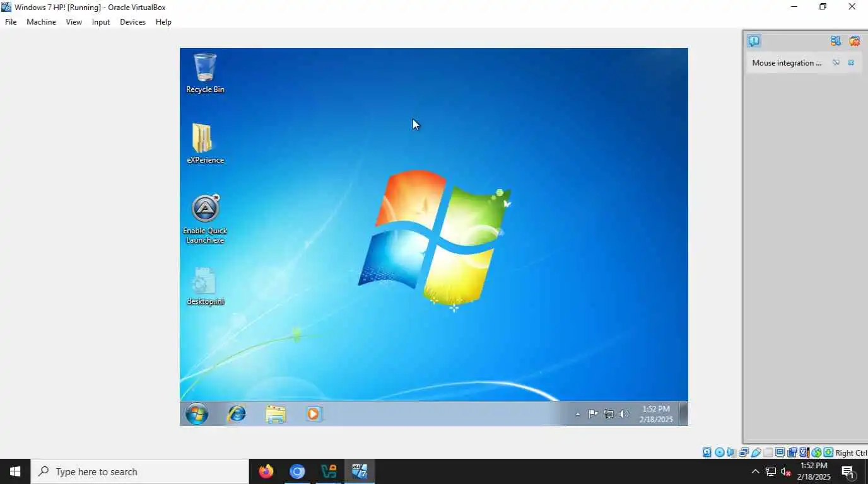The height and width of the screenshot is (484, 868).
Task: Open the View menu
Action: point(74,22)
